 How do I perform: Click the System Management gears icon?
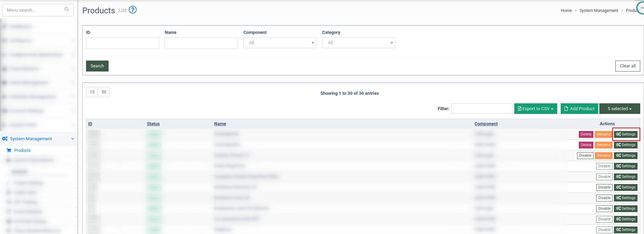[x=5, y=139]
